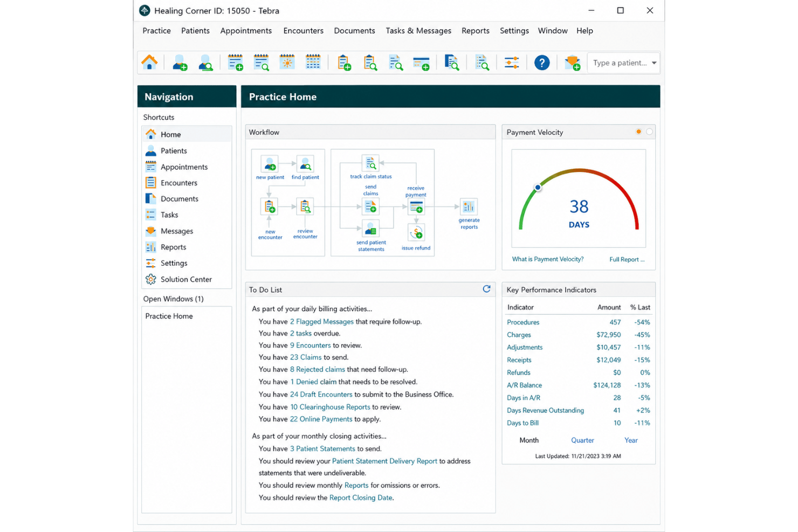Viewport: 798px width, 532px height.
Task: Click the generate reports workflow icon
Action: [469, 206]
